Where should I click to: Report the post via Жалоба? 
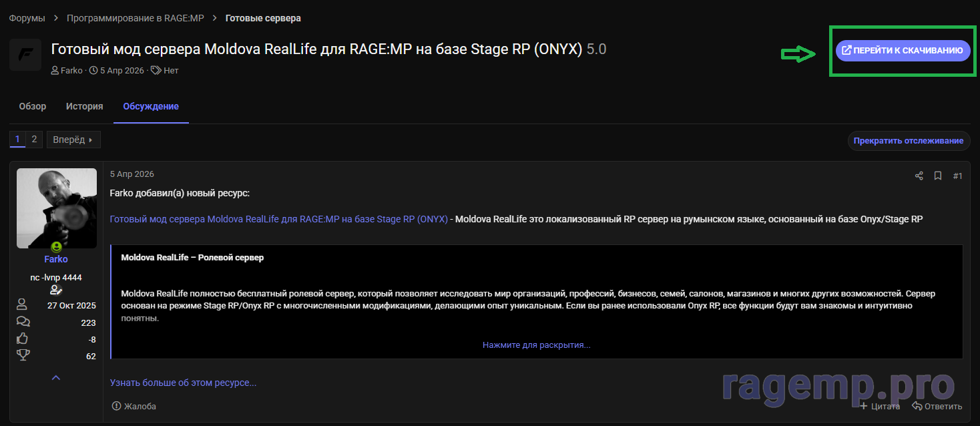(134, 406)
